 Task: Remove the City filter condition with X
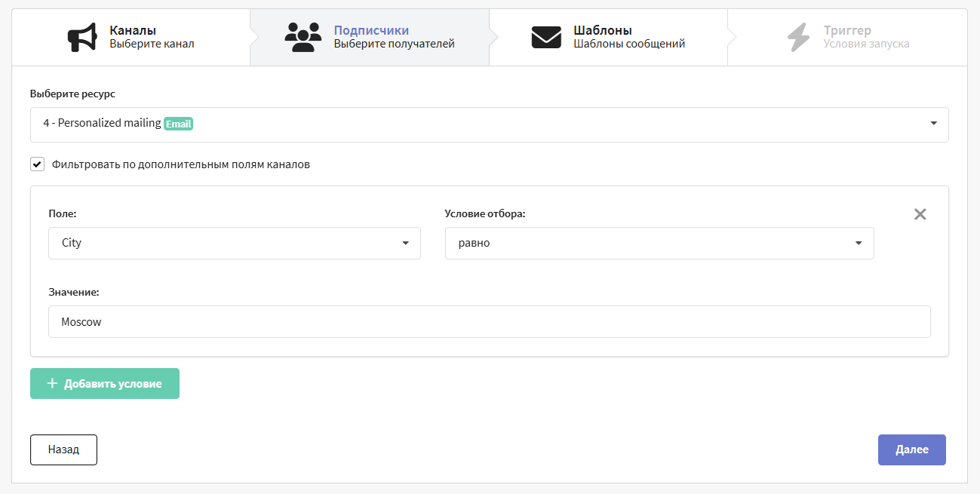tap(920, 214)
